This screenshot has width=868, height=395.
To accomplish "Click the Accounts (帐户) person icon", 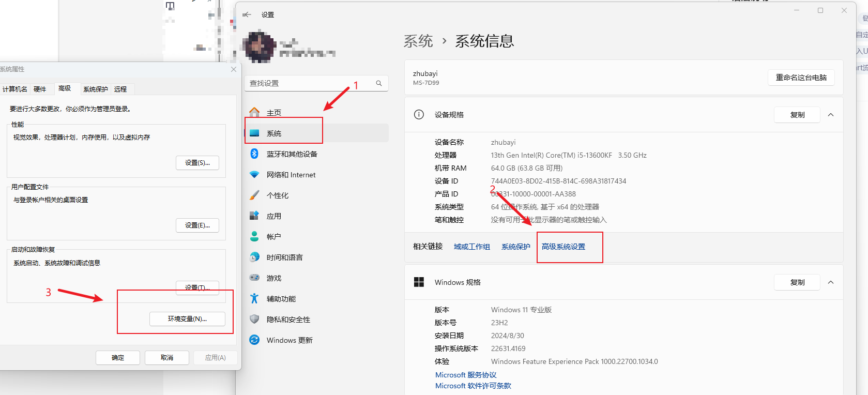I will (254, 236).
